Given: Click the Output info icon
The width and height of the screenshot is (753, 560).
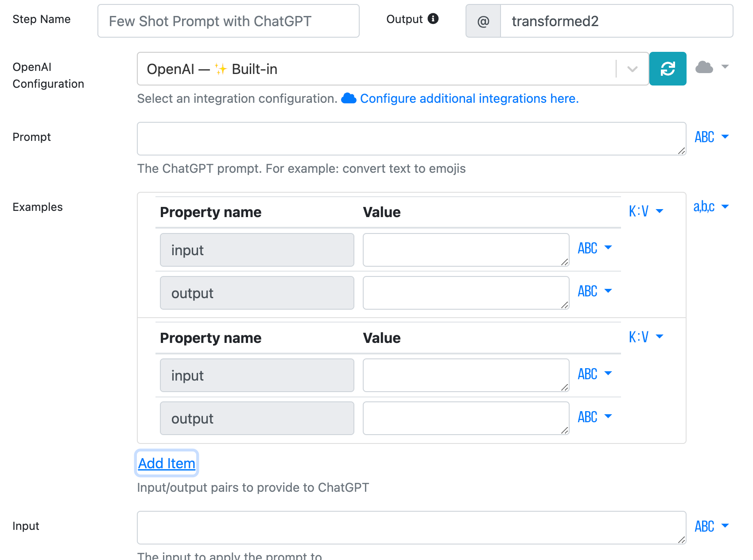Looking at the screenshot, I should pyautogui.click(x=433, y=19).
